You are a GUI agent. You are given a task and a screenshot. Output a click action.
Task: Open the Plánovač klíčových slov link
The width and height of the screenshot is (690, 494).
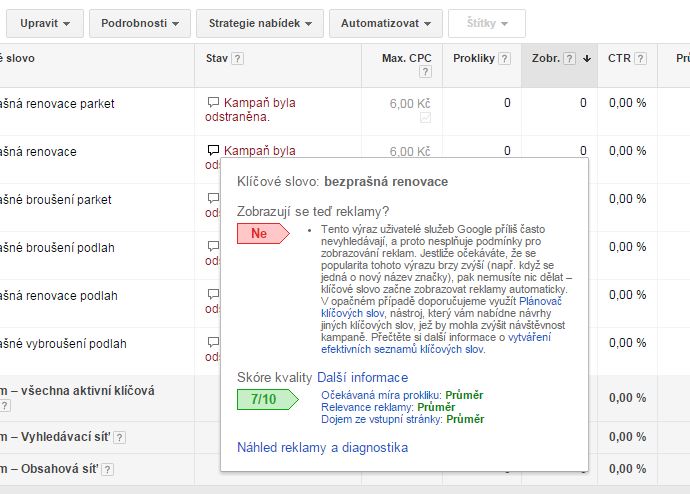pos(441,307)
